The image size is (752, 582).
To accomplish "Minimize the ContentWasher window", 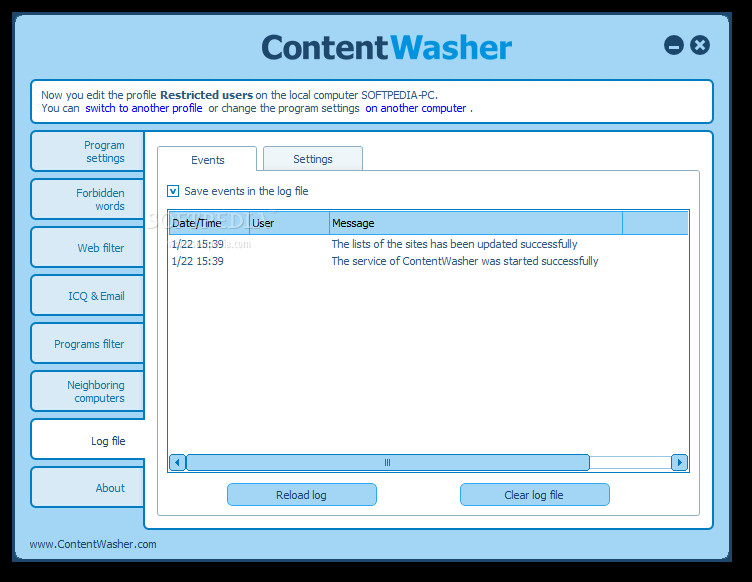I will pos(673,46).
